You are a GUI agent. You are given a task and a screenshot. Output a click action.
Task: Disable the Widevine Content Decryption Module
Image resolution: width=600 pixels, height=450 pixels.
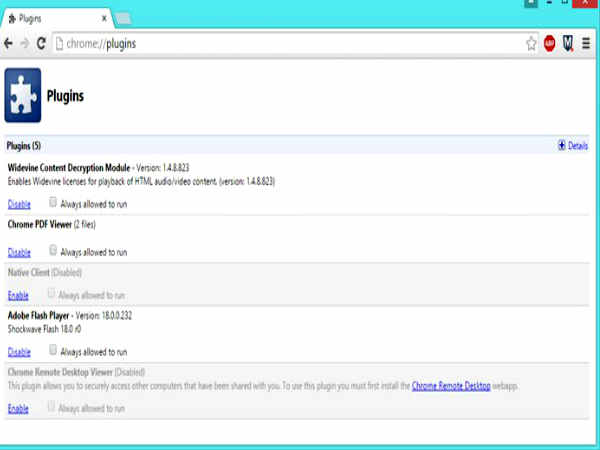tap(19, 204)
